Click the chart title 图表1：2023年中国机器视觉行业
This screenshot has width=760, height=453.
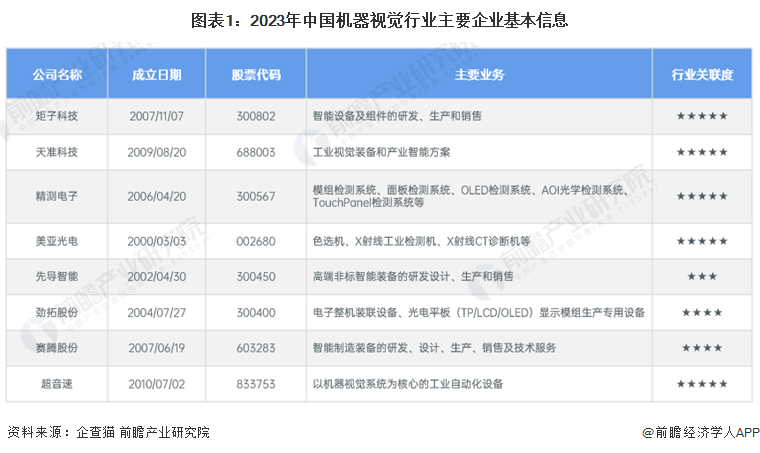pyautogui.click(x=380, y=20)
